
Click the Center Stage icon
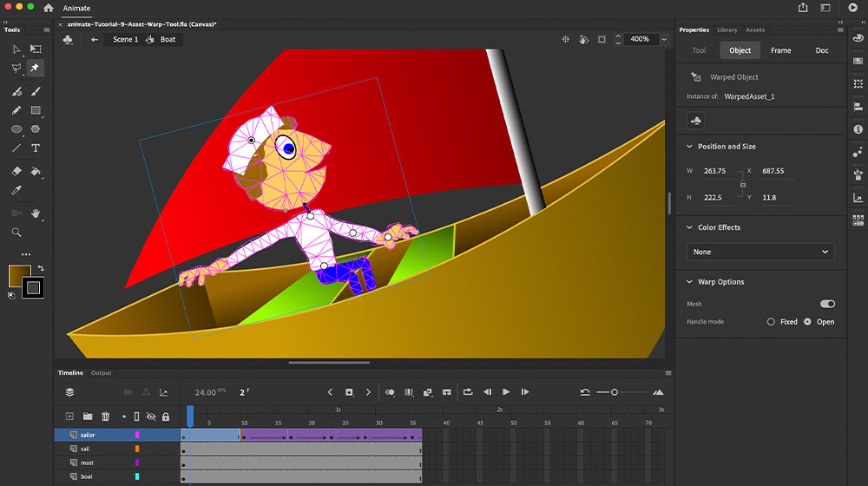(565, 39)
